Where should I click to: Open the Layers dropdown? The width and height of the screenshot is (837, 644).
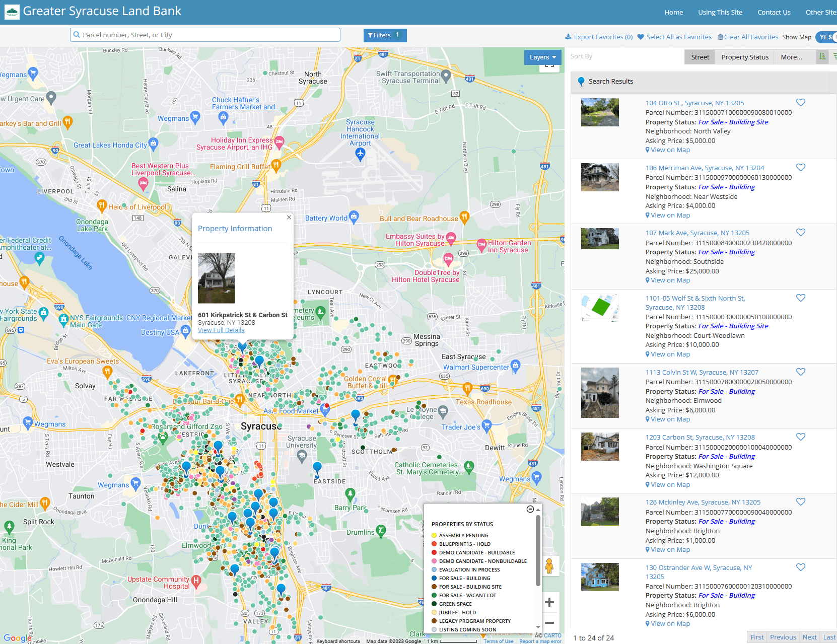click(542, 57)
